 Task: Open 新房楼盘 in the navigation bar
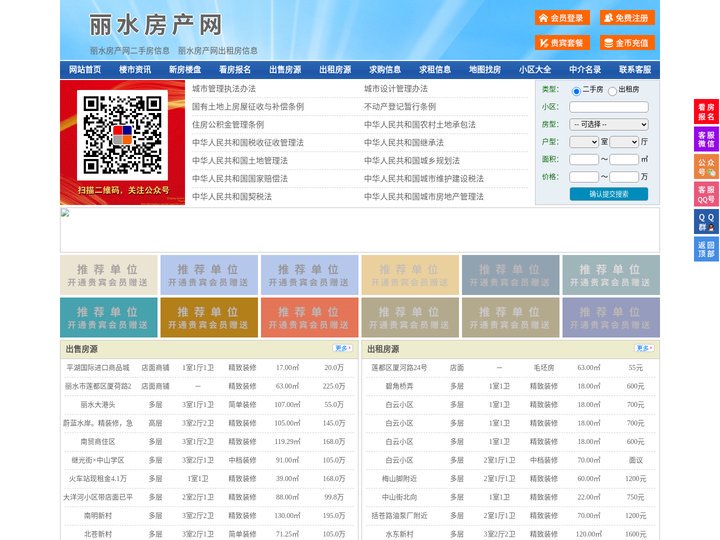pos(185,70)
